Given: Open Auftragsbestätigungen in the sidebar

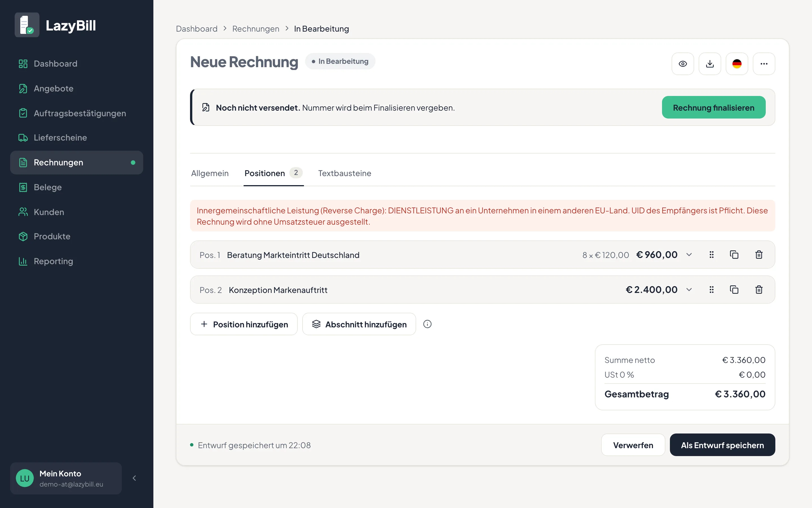Looking at the screenshot, I should coord(76,113).
